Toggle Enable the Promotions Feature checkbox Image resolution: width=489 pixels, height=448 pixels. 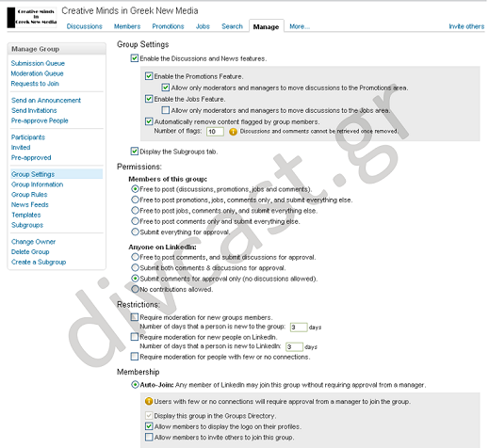149,76
